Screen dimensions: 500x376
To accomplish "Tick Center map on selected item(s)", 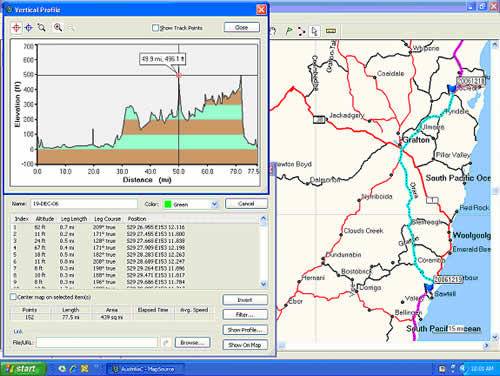I will click(13, 297).
